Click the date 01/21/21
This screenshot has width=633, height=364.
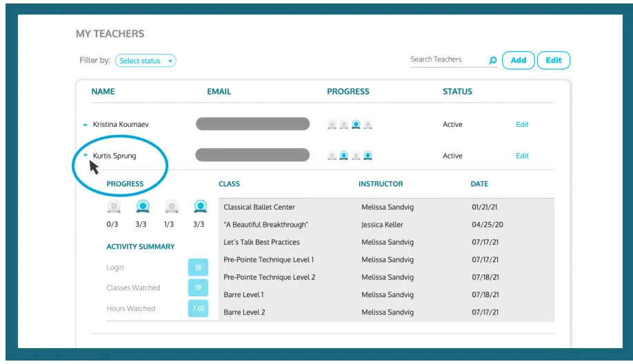485,207
